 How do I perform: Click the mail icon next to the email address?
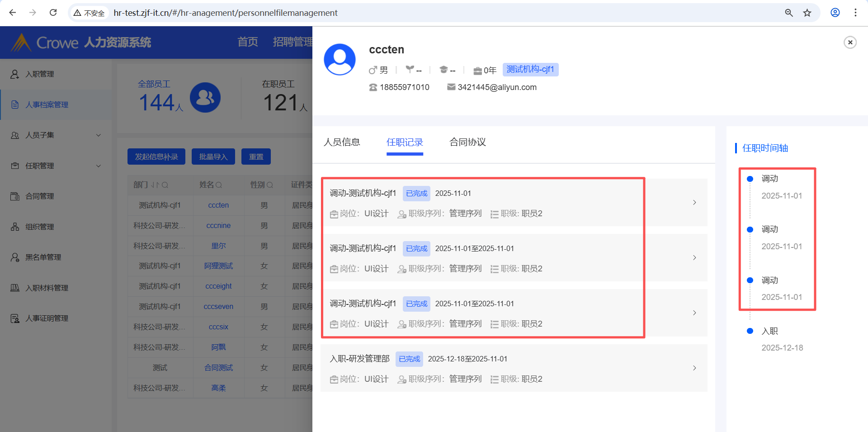451,87
